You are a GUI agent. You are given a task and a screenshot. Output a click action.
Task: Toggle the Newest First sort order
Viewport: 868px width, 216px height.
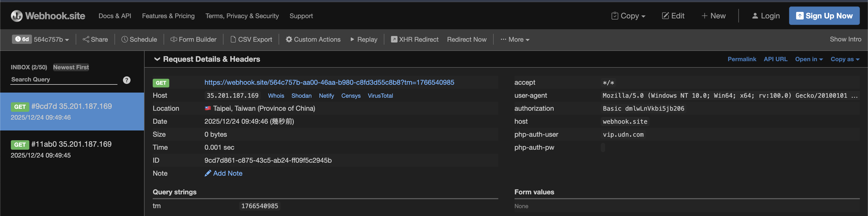(71, 67)
